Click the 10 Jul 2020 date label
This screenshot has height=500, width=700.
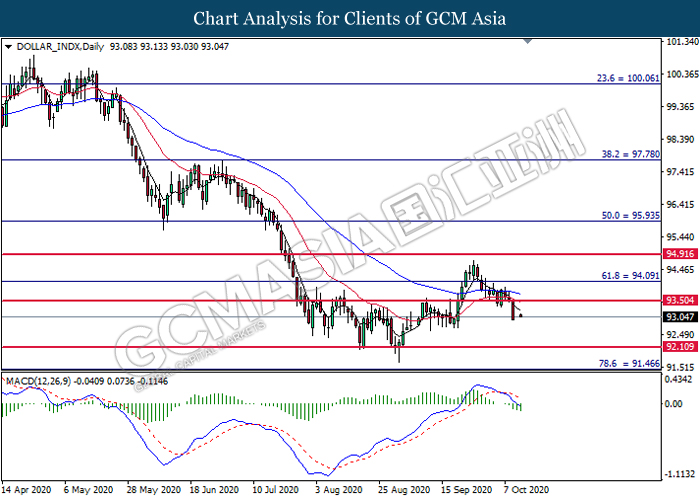275,490
